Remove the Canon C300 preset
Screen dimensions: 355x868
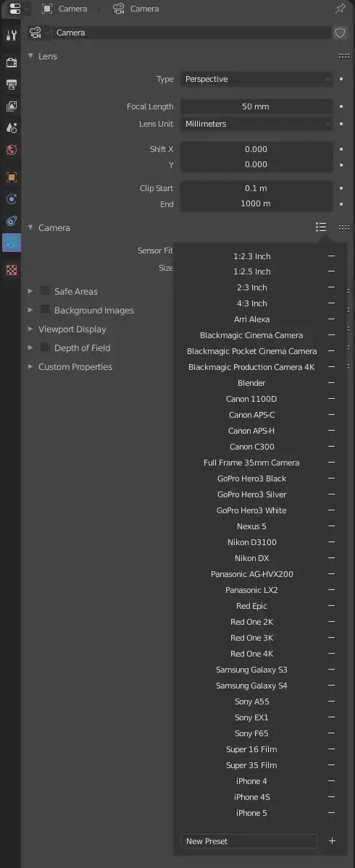point(331,447)
